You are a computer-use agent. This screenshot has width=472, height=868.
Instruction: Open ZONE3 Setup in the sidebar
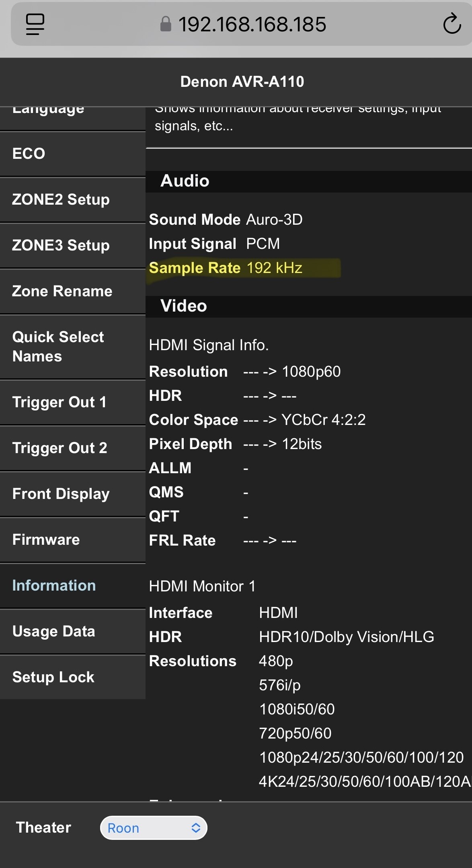click(73, 245)
